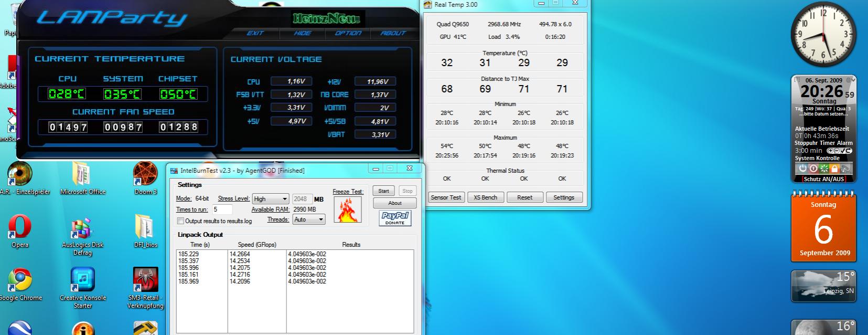The width and height of the screenshot is (868, 335).
Task: Toggle Schutz AN/AUS in the clock gadget
Action: [x=824, y=179]
